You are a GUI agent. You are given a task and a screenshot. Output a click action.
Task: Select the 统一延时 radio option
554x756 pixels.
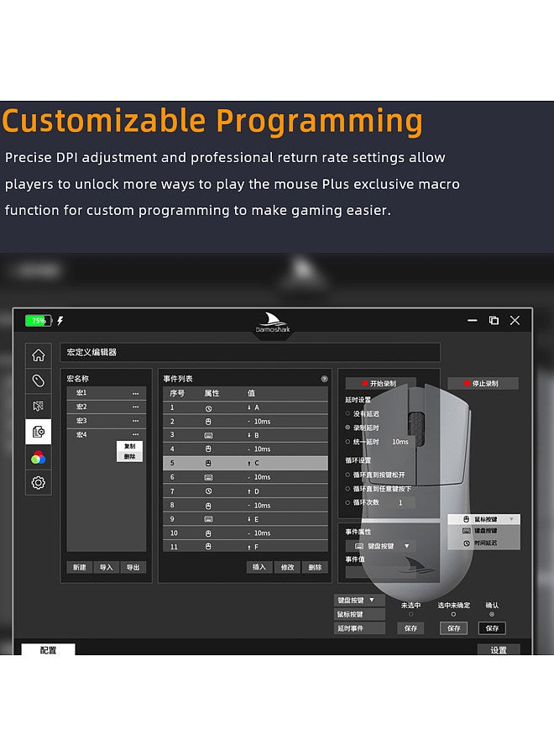[x=348, y=442]
